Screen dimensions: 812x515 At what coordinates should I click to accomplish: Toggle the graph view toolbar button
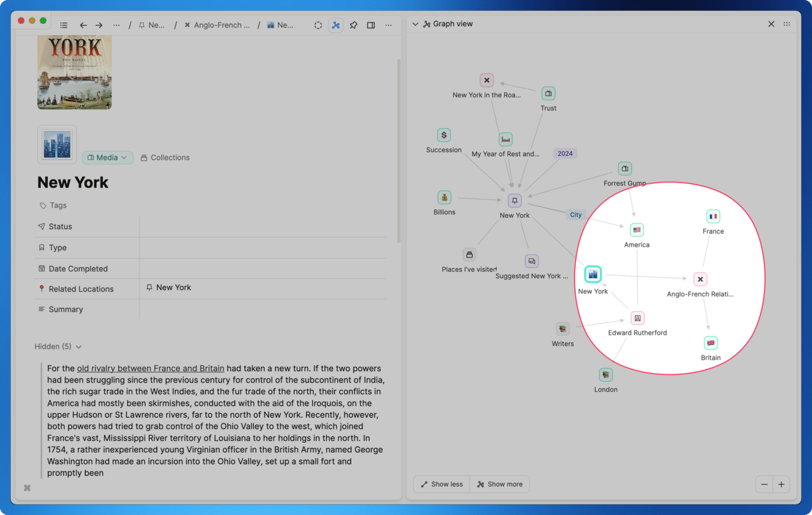tap(336, 25)
